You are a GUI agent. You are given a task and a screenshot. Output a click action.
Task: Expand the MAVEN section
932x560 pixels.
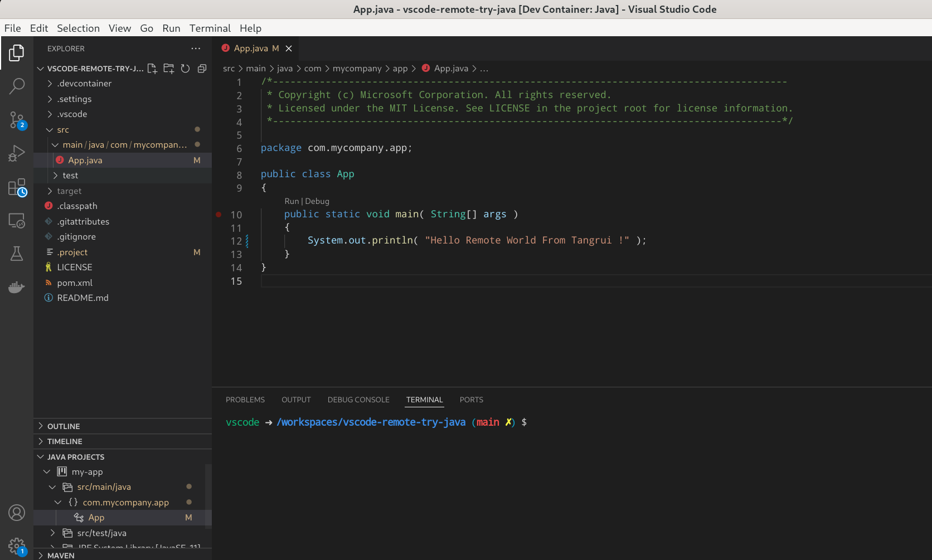coord(123,555)
